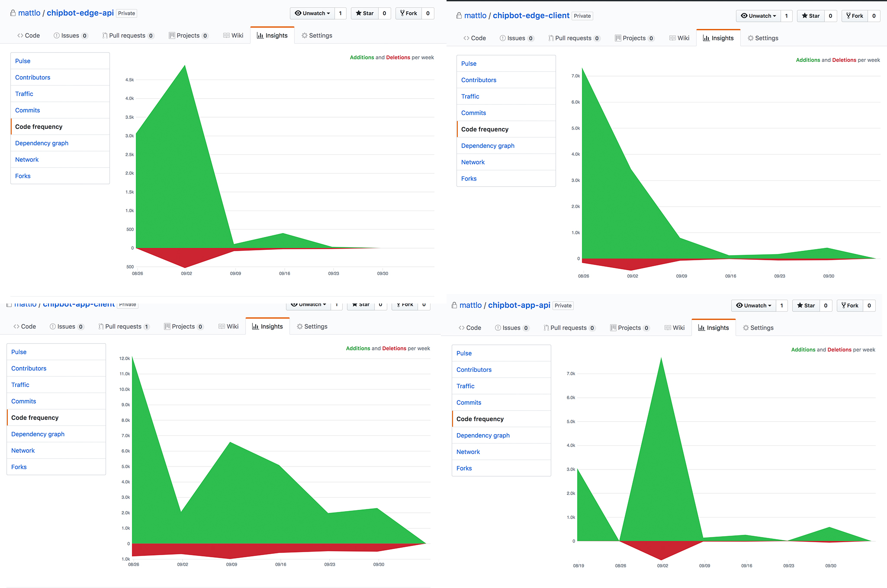This screenshot has width=887, height=588.
Task: Open Dependency graph in chipbot-app-client sidebar
Action: tap(56, 434)
